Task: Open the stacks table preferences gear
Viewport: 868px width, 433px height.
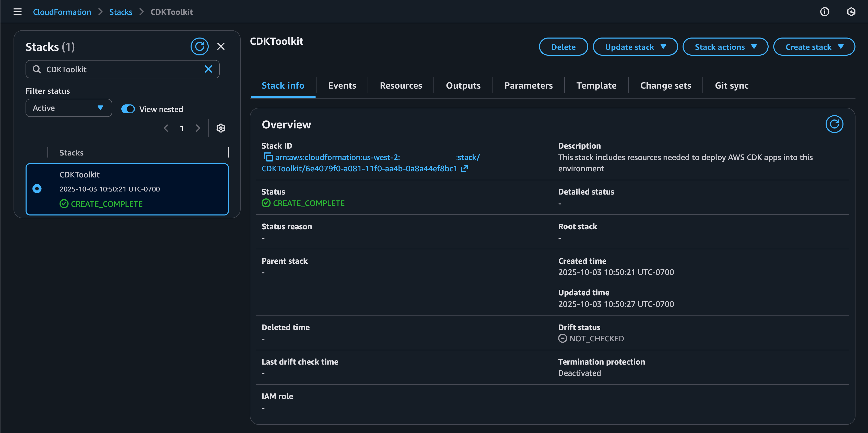Action: 220,128
